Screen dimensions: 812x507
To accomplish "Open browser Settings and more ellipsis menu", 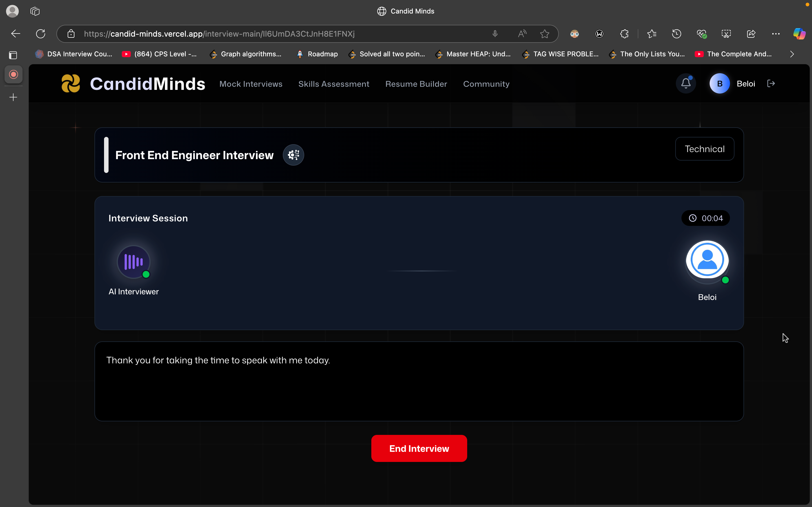I will (x=776, y=34).
